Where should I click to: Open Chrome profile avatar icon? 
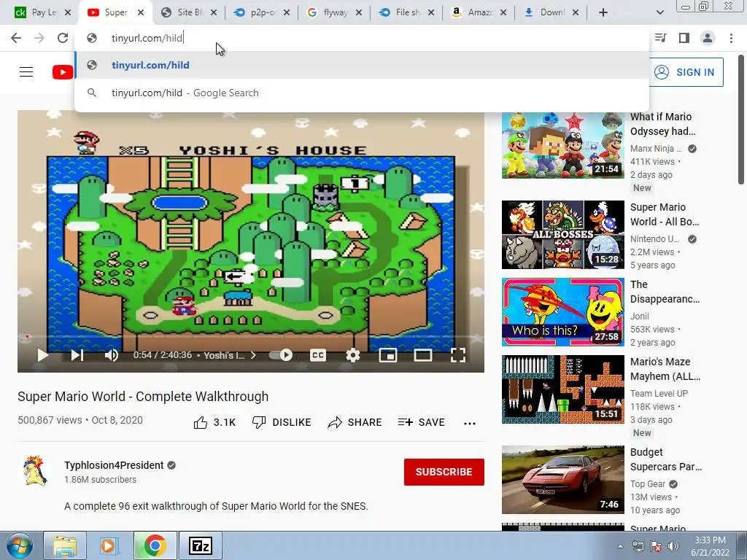pyautogui.click(x=708, y=38)
